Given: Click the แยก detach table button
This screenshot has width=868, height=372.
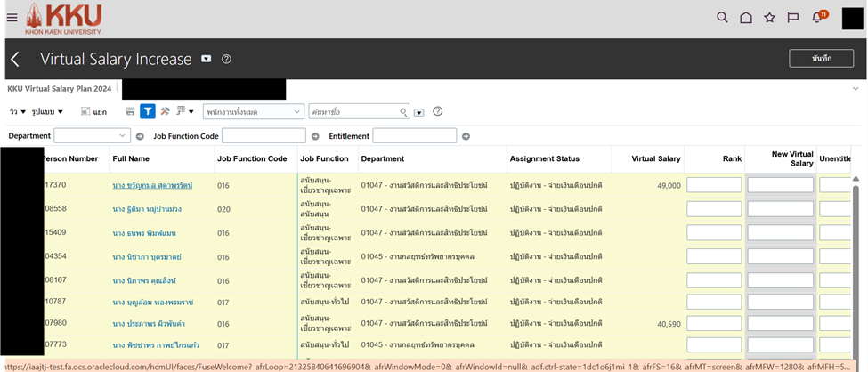Looking at the screenshot, I should pyautogui.click(x=93, y=111).
